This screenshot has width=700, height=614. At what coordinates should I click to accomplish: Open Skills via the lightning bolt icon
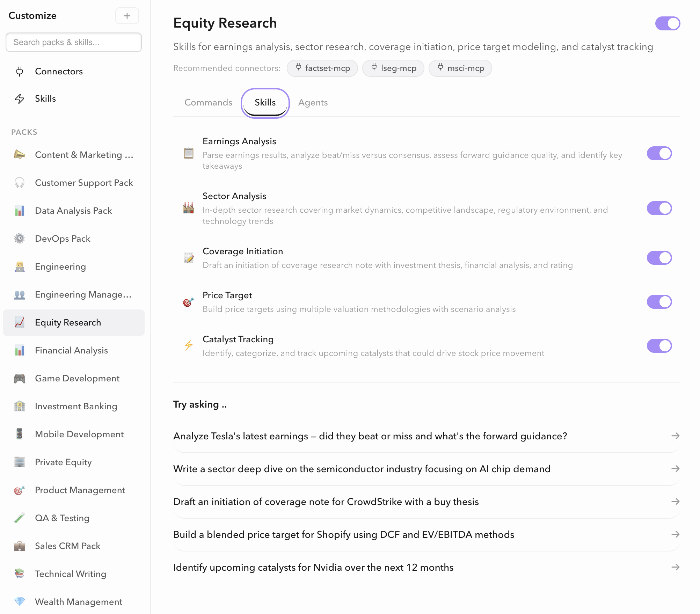click(20, 99)
